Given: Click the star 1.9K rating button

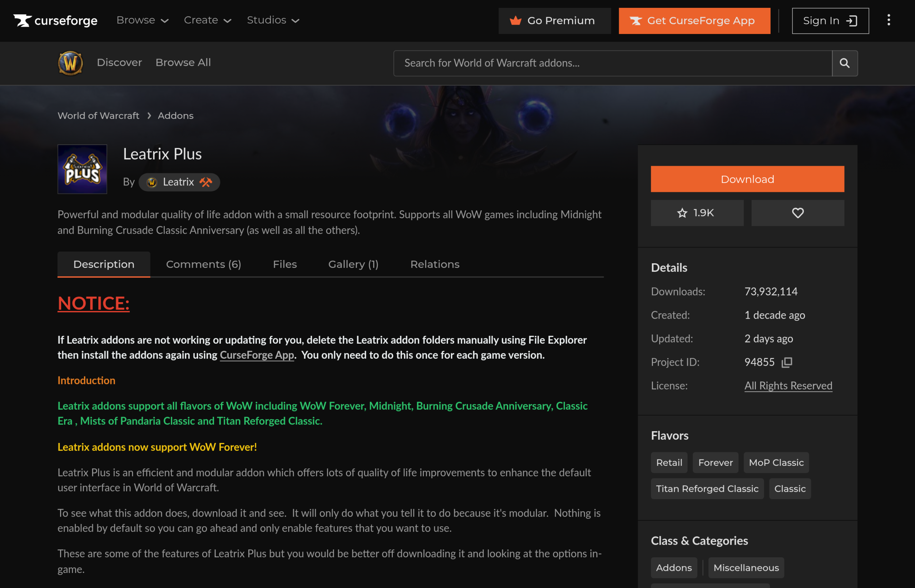Looking at the screenshot, I should tap(697, 213).
